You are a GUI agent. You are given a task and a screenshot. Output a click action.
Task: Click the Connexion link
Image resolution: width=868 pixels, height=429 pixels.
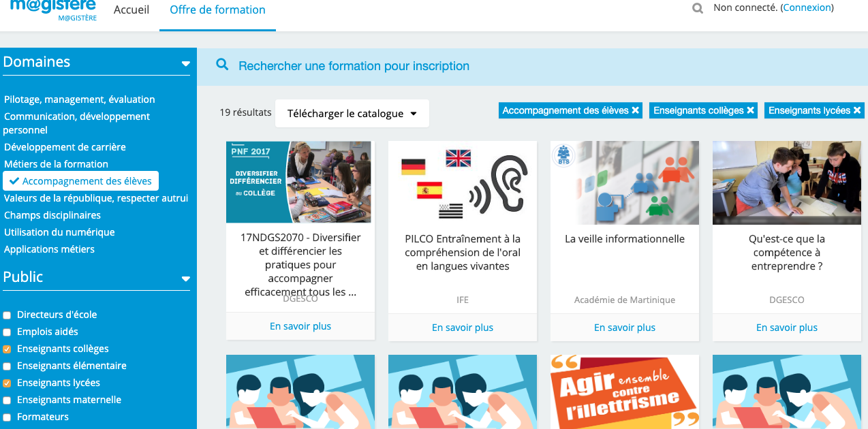pyautogui.click(x=807, y=7)
